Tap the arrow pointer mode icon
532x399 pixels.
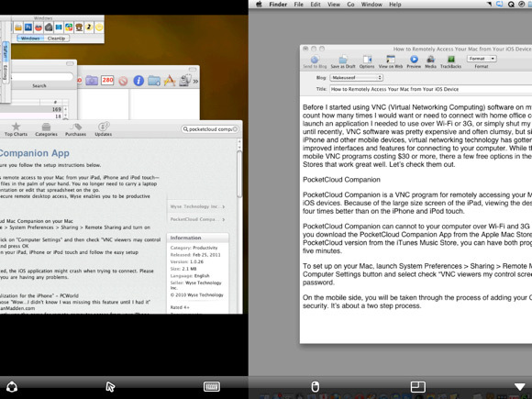(110, 386)
